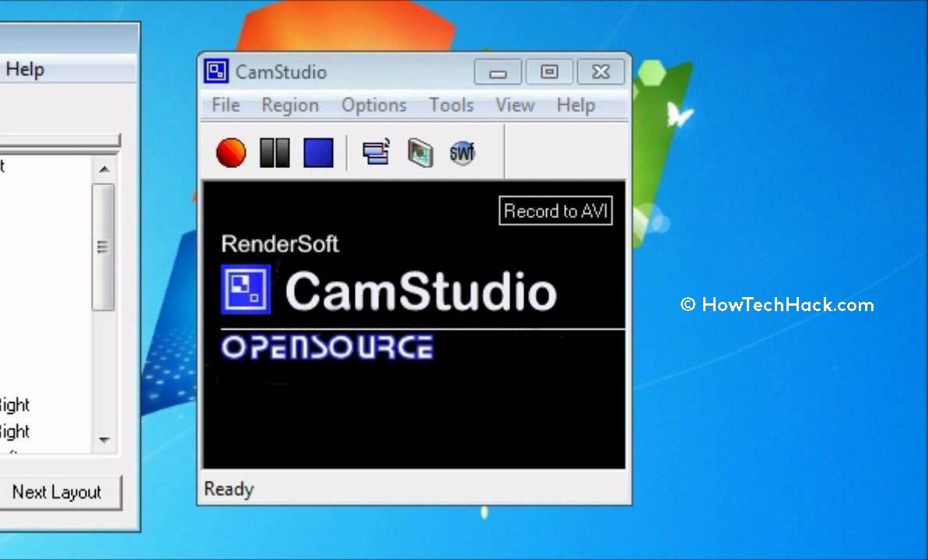Click the CamStudio logo in the preview area
This screenshot has height=560, width=928.
tap(245, 289)
